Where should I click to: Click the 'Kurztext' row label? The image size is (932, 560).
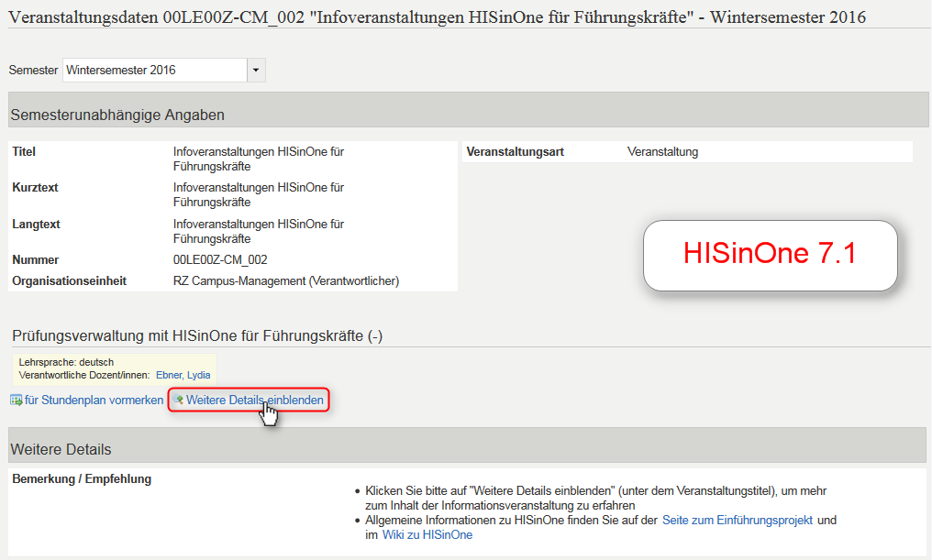(35, 188)
